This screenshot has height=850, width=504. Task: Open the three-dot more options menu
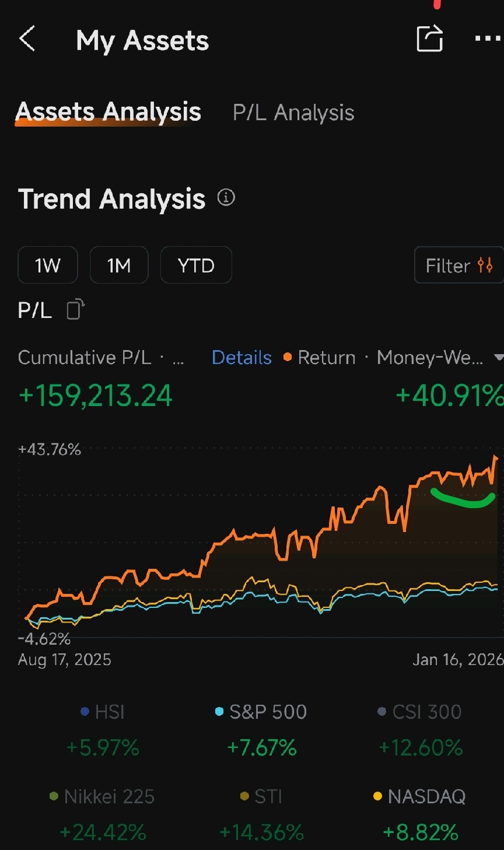click(486, 39)
